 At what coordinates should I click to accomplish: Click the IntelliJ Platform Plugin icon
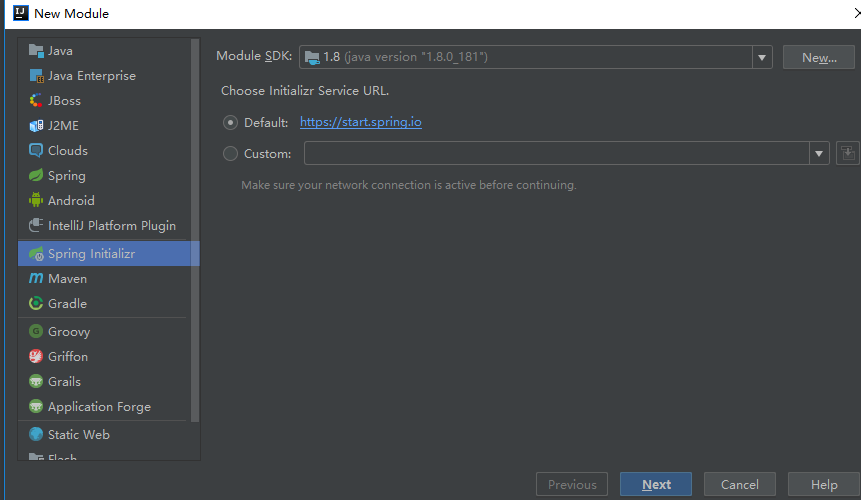tap(36, 225)
